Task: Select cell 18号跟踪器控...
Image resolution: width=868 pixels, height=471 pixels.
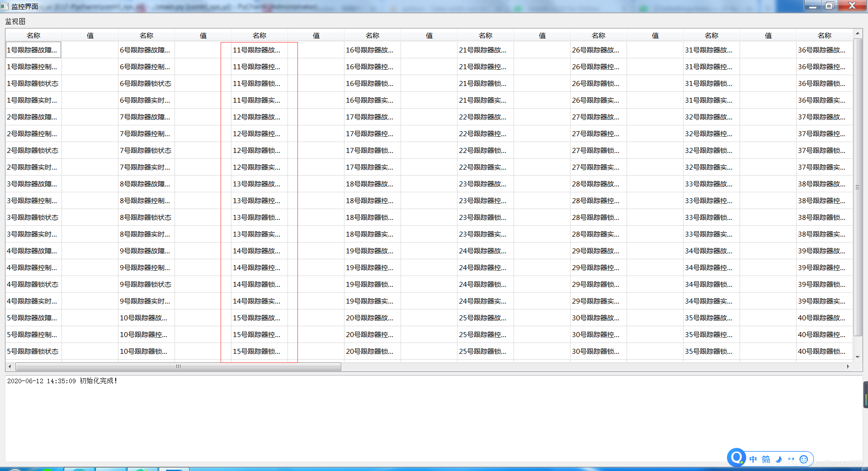Action: tap(373, 200)
